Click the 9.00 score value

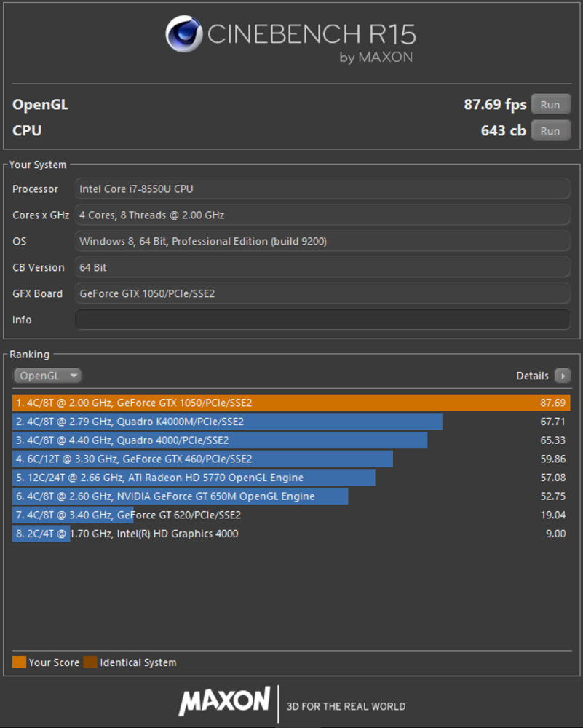click(x=555, y=534)
